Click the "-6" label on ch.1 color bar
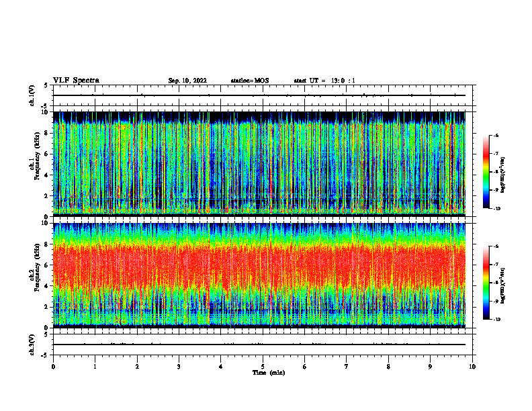This screenshot has height=411, width=532. pyautogui.click(x=496, y=135)
